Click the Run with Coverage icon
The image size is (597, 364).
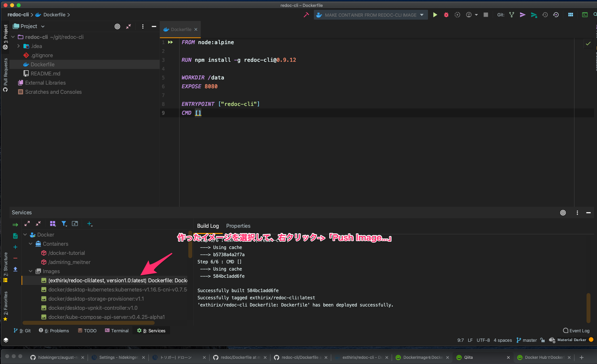click(x=457, y=15)
